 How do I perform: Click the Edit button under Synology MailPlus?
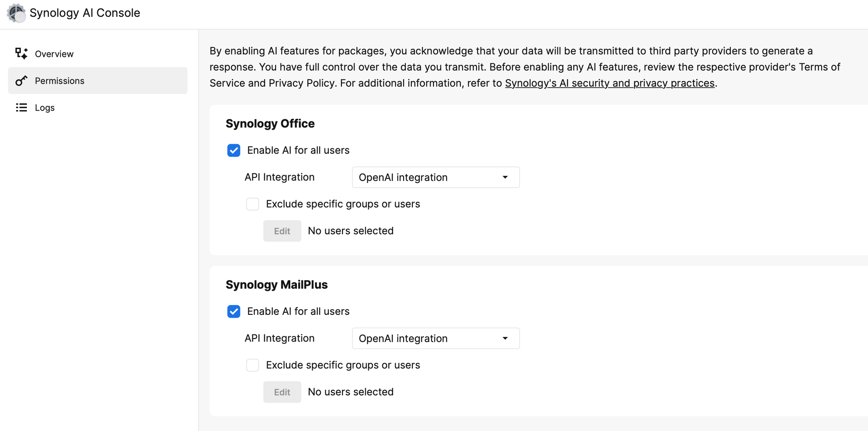pos(282,392)
